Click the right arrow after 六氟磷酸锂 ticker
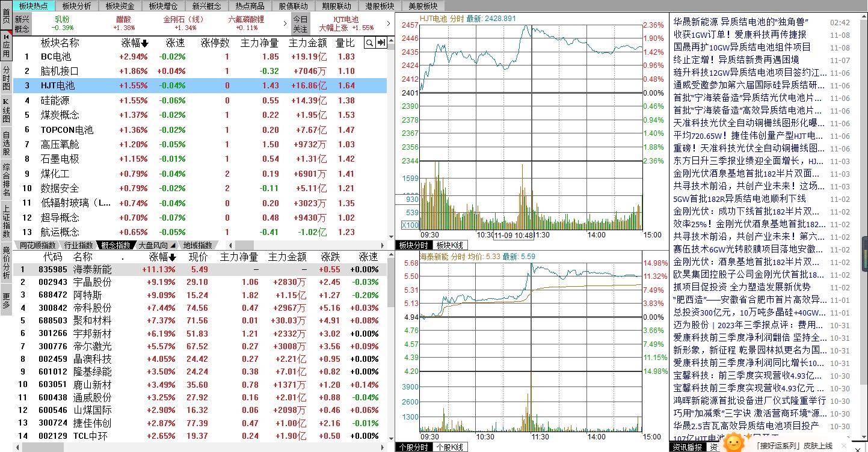The height and width of the screenshot is (452, 868). (x=285, y=23)
